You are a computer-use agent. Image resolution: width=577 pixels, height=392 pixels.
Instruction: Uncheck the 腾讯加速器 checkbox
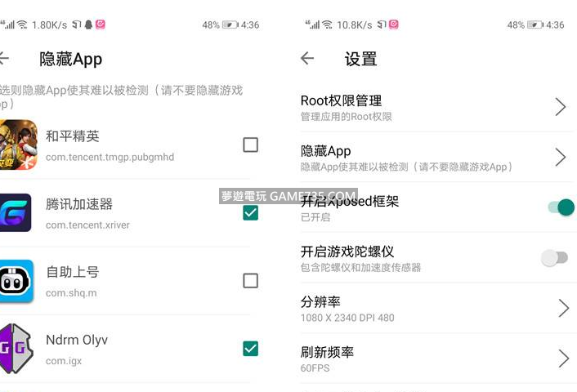(x=251, y=212)
